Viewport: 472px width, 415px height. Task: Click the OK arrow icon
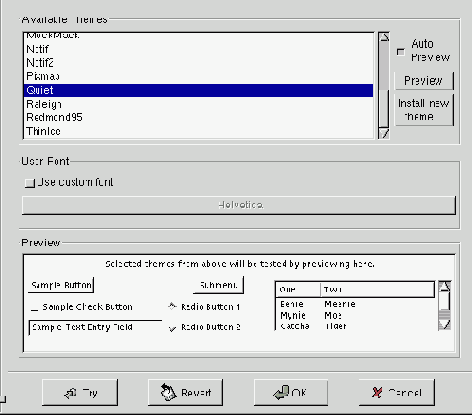[281, 392]
